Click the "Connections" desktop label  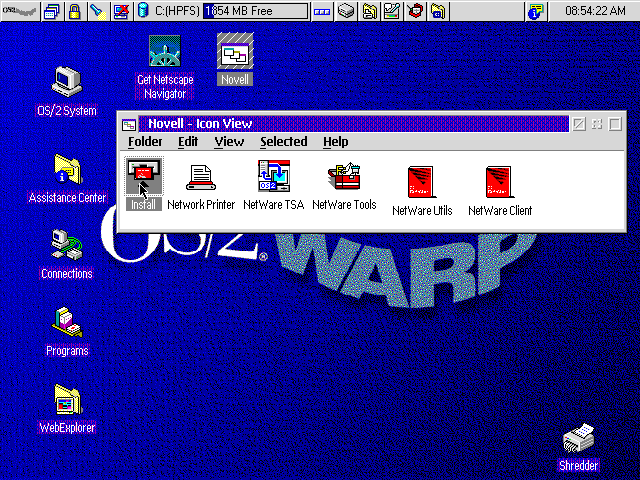(67, 273)
